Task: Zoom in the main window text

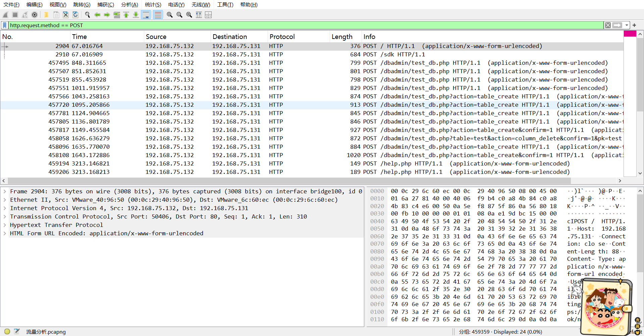Action: 170,15
